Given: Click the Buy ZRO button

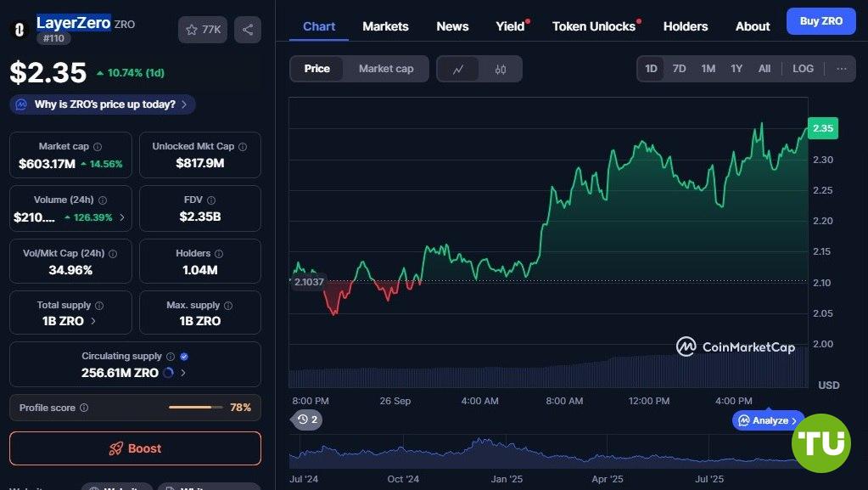Looking at the screenshot, I should tap(820, 21).
